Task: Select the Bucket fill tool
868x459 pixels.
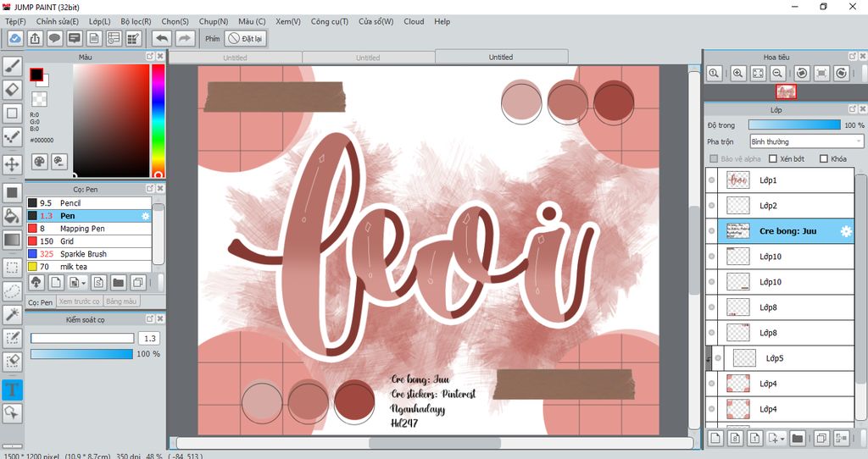Action: [x=12, y=216]
